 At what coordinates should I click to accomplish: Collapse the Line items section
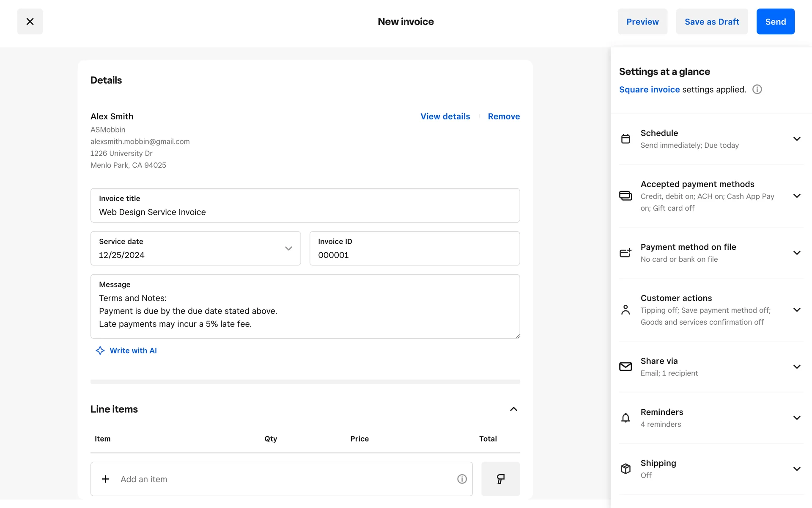[513, 409]
